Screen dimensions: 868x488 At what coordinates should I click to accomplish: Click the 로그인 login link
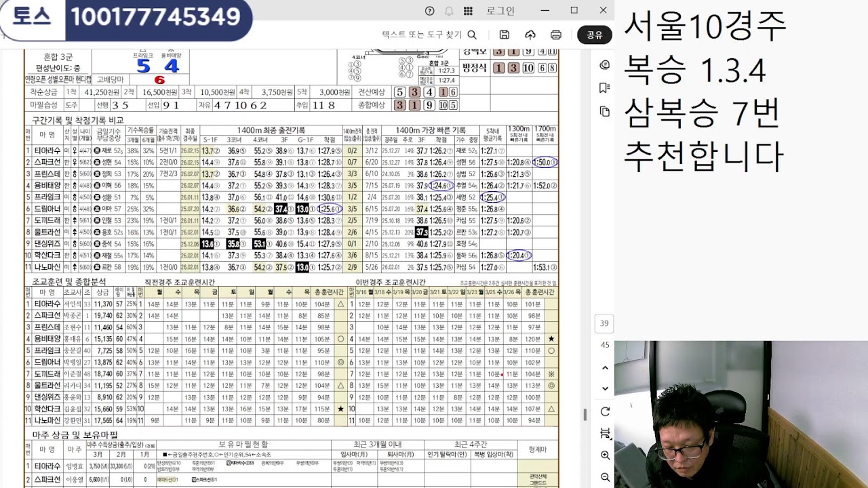(x=500, y=11)
